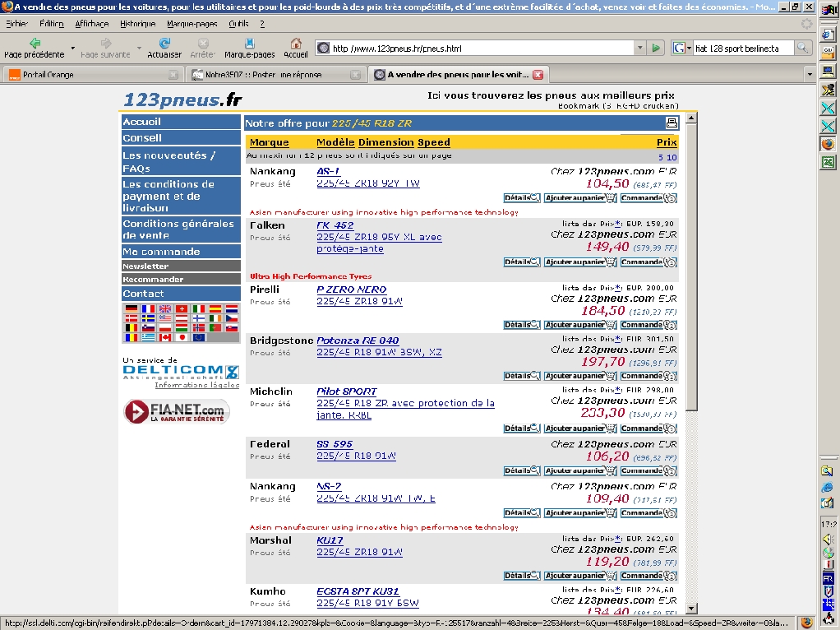The image size is (840, 630).
Task: Open the volume speaker tray icon
Action: click(x=828, y=539)
